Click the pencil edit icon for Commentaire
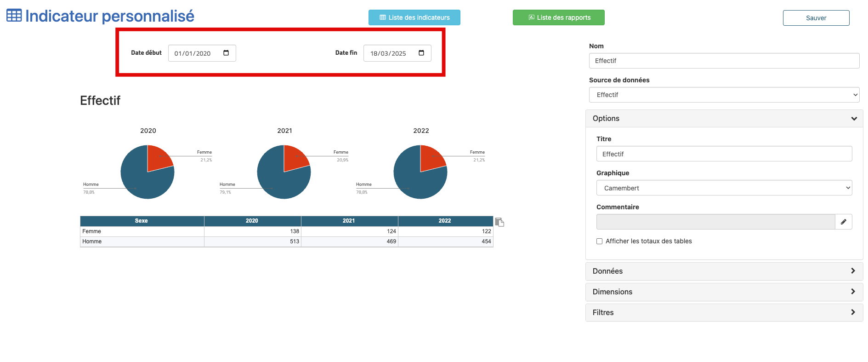 844,222
